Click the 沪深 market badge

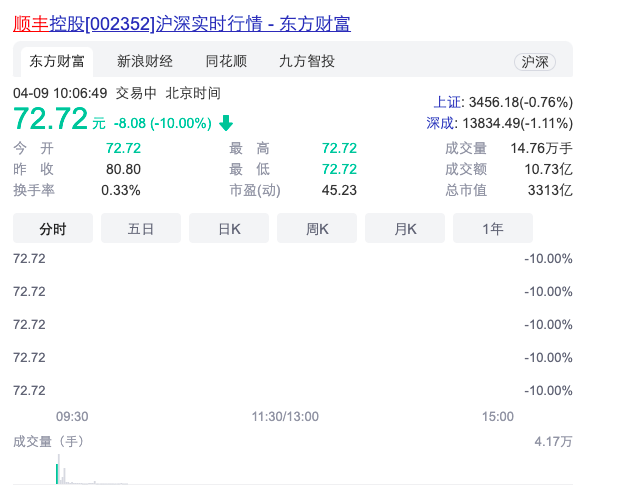point(535,62)
